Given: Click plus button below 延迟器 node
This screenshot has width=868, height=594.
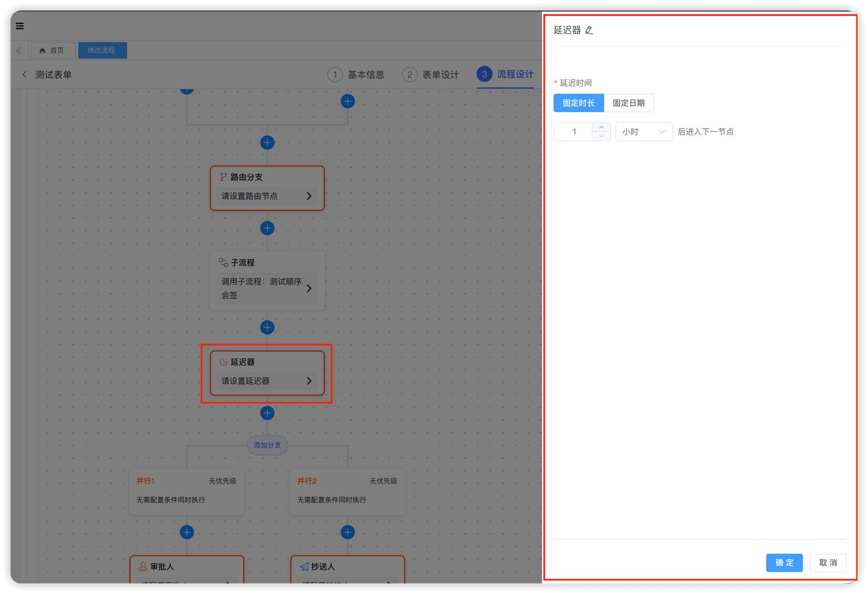Looking at the screenshot, I should tap(267, 413).
